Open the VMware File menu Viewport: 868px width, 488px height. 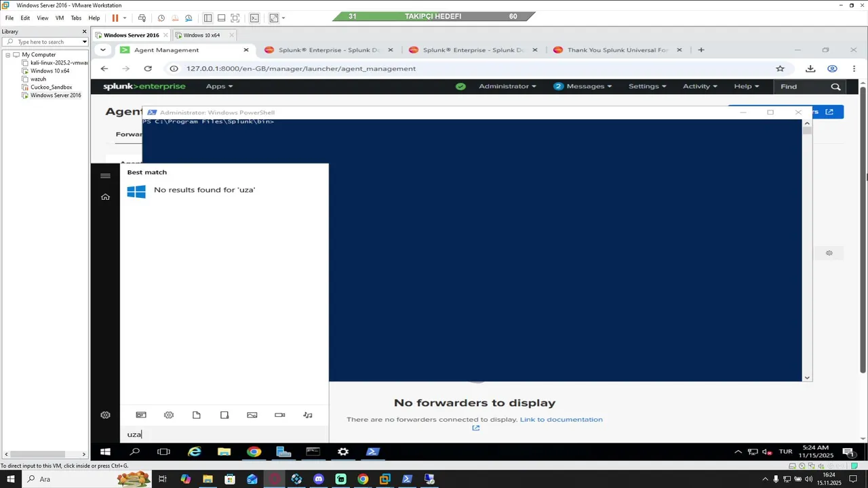9,18
